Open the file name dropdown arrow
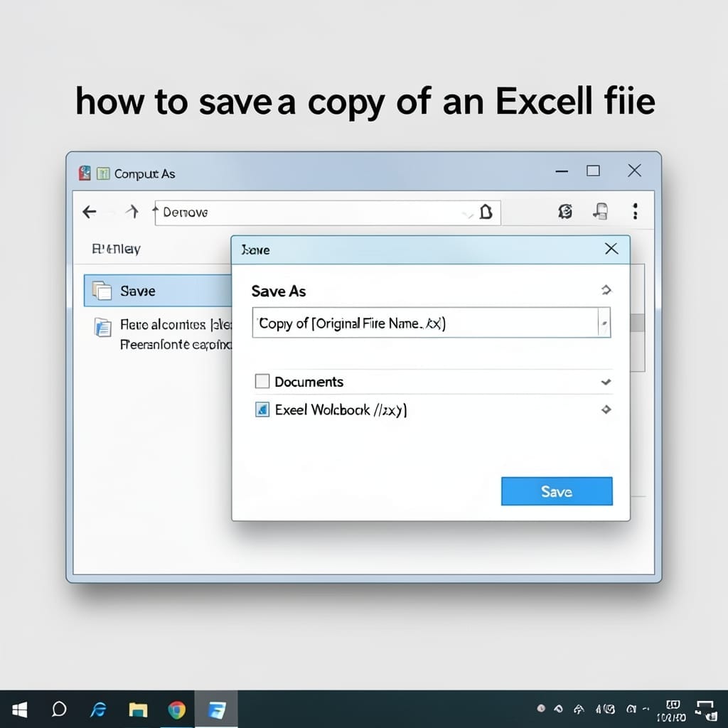This screenshot has width=728, height=728. 604,323
